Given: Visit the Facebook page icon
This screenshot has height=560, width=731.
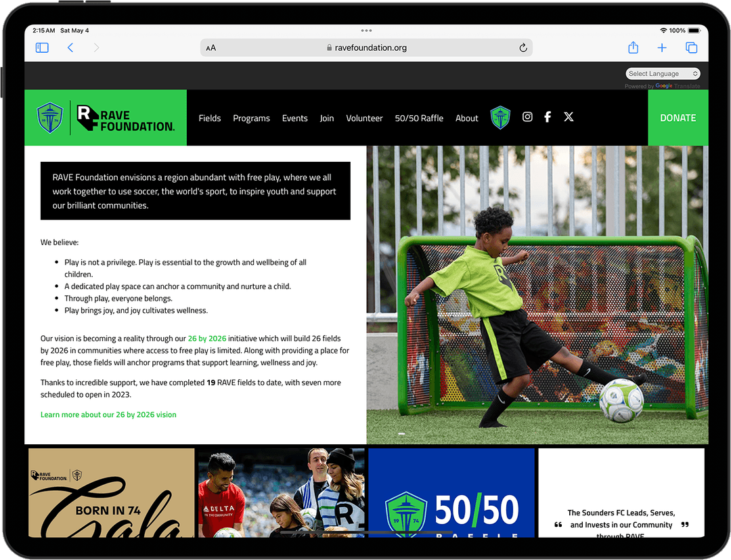Looking at the screenshot, I should (548, 117).
